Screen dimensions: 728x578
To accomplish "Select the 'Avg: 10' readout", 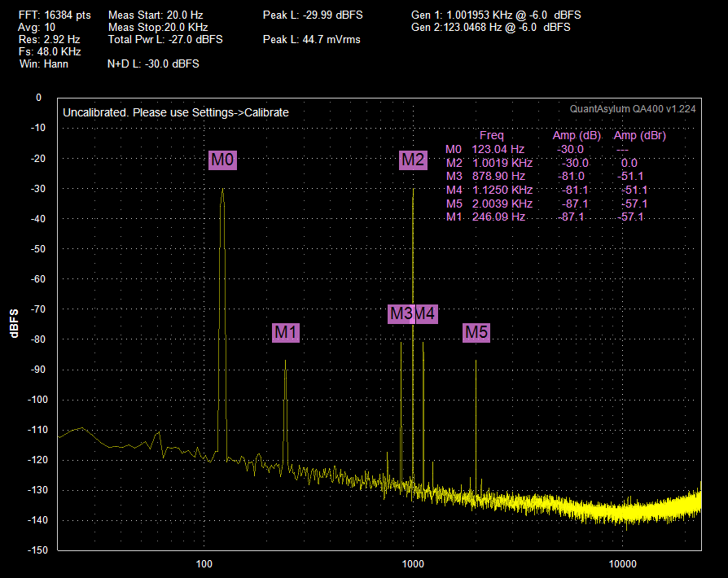I will pos(37,28).
